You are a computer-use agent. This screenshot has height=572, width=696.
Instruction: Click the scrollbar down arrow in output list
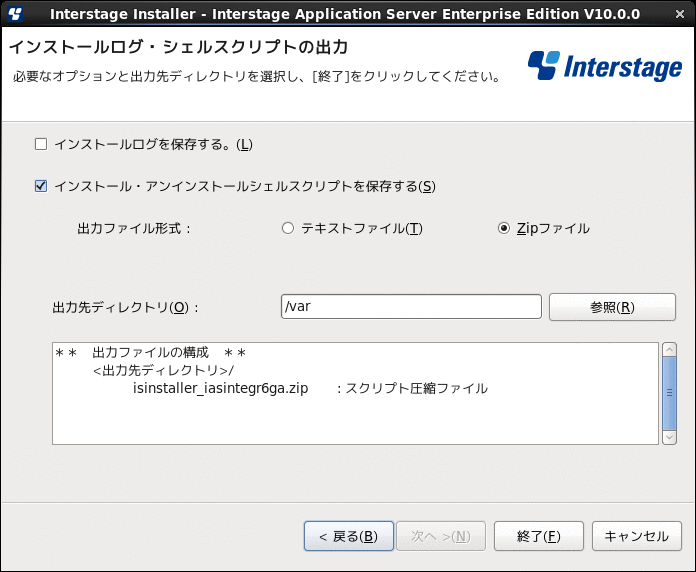pos(669,437)
